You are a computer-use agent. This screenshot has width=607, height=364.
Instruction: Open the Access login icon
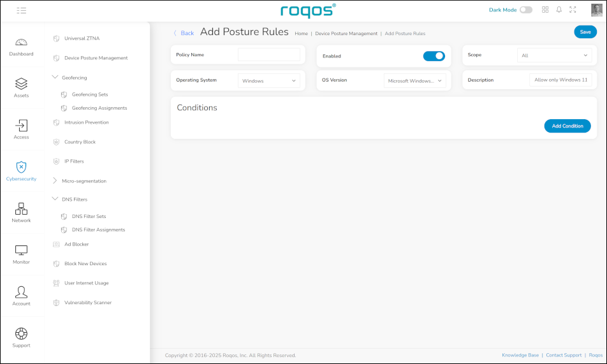(21, 126)
